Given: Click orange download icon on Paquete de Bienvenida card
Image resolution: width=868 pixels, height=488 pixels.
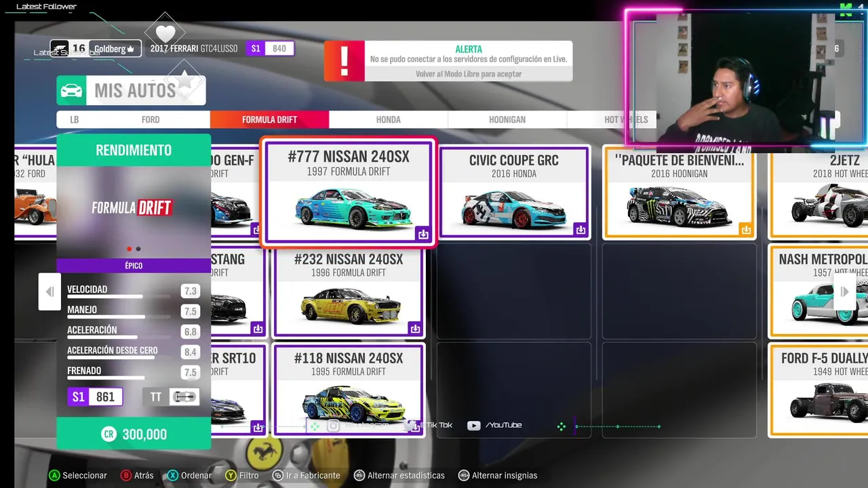Looking at the screenshot, I should [746, 230].
